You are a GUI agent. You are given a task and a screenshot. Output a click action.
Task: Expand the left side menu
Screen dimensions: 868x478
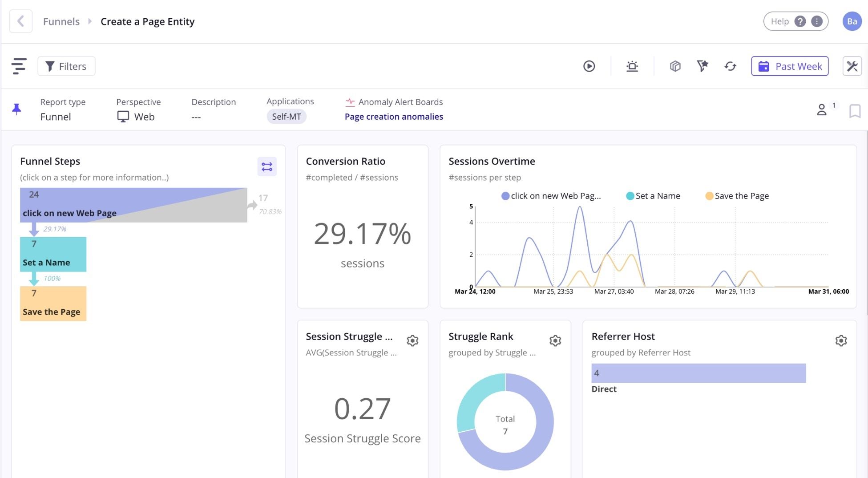click(19, 66)
